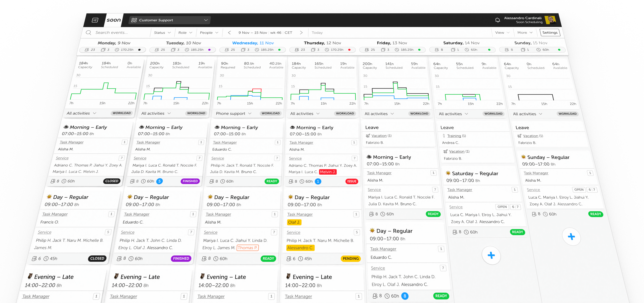Viewport: 644px width, 303px height.
Task: Click the top-left dashboard panel icon
Action: [95, 20]
